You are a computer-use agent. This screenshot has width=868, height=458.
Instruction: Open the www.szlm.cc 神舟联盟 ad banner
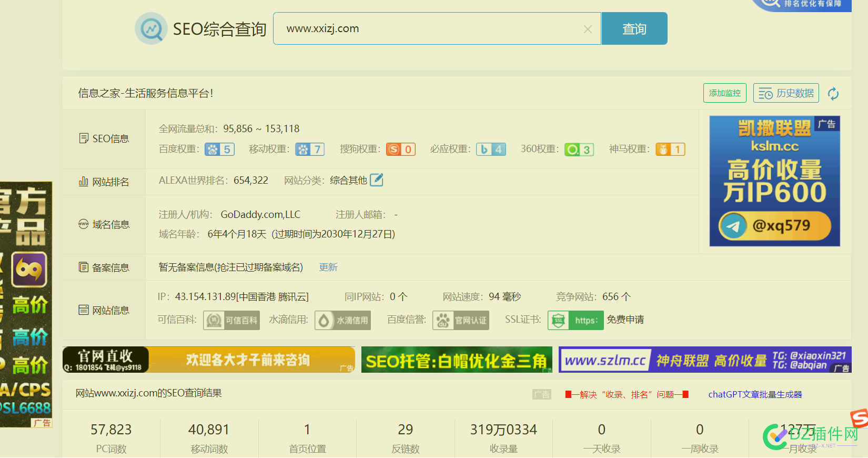(x=705, y=360)
